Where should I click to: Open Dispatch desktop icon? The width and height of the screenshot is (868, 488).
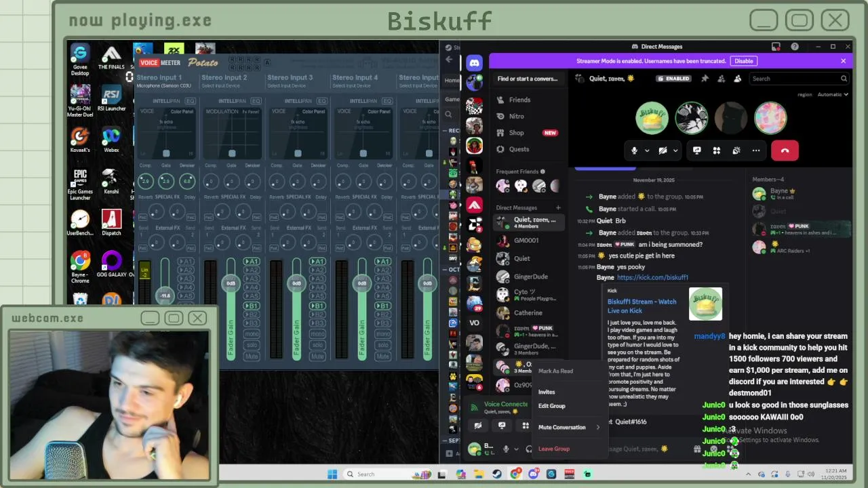pyautogui.click(x=111, y=222)
